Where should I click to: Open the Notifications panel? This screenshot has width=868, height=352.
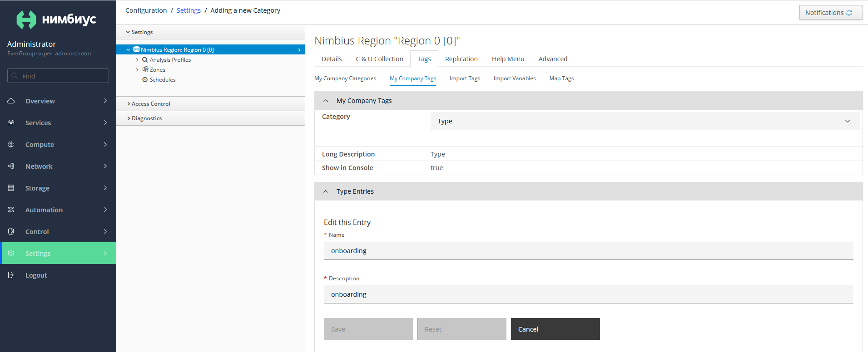click(831, 13)
